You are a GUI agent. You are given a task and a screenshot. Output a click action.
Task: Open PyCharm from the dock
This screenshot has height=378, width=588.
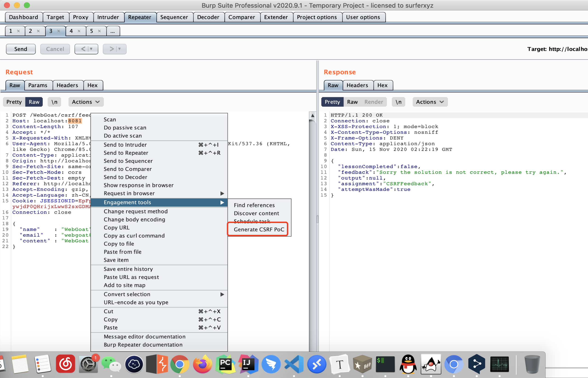pos(225,364)
